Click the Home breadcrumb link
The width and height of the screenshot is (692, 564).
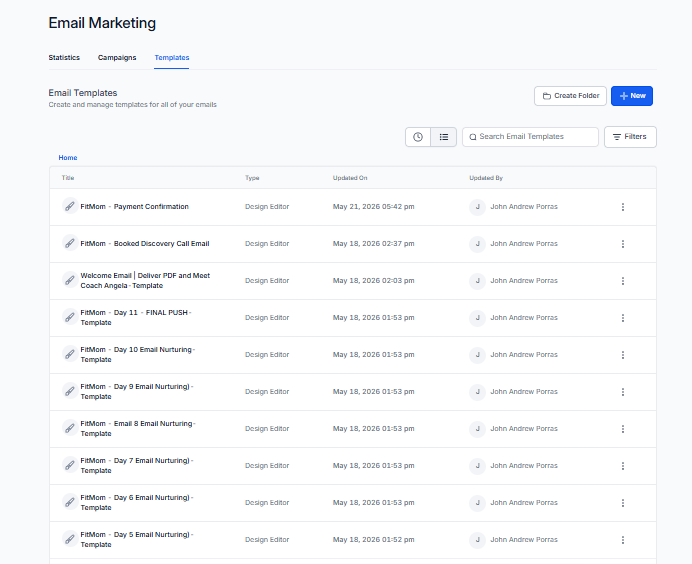(68, 158)
